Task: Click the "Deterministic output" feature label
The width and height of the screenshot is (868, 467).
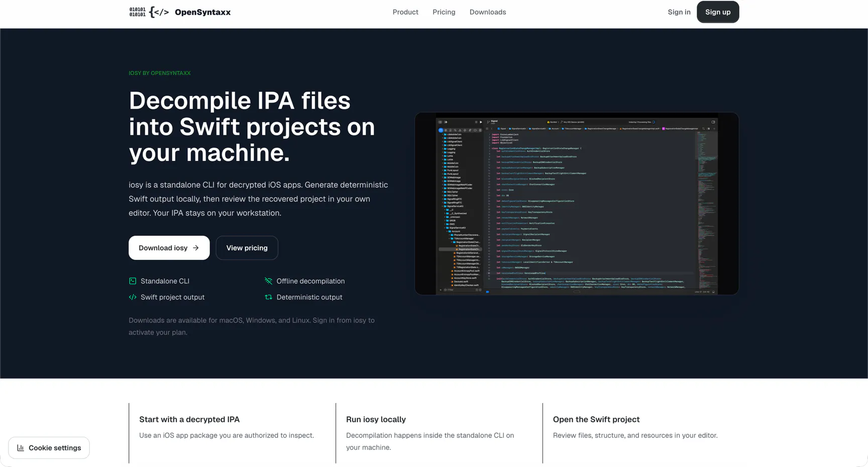Action: click(x=309, y=297)
